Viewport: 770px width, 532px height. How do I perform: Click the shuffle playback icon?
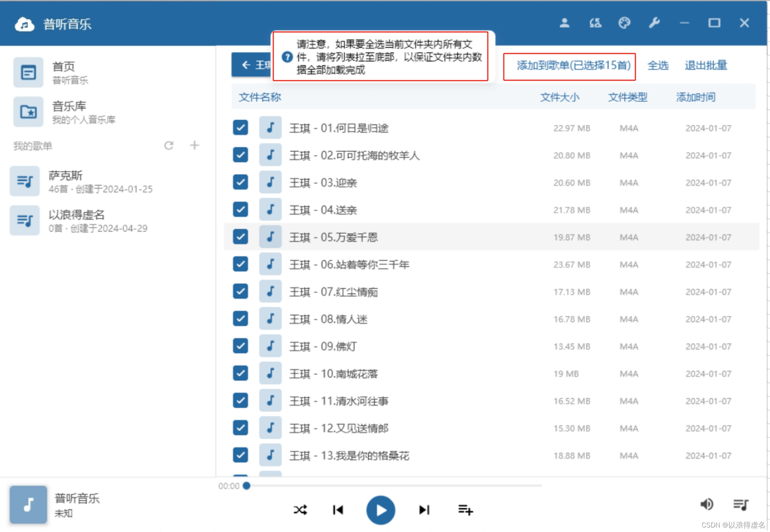pyautogui.click(x=300, y=510)
